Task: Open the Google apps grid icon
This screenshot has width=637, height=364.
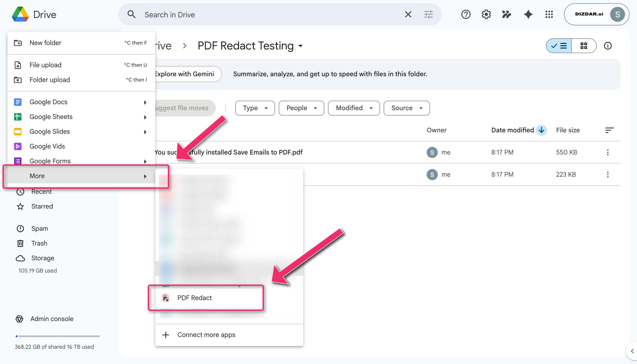Action: coord(549,15)
